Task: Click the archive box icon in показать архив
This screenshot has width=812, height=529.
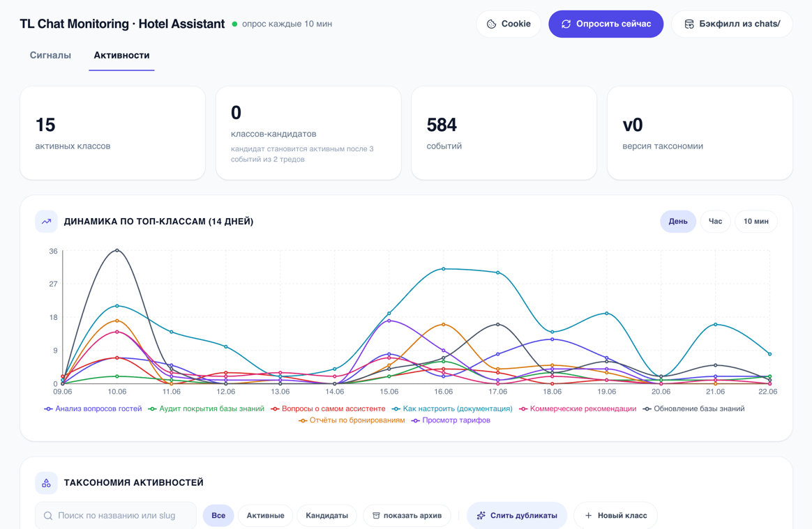Action: pyautogui.click(x=377, y=516)
